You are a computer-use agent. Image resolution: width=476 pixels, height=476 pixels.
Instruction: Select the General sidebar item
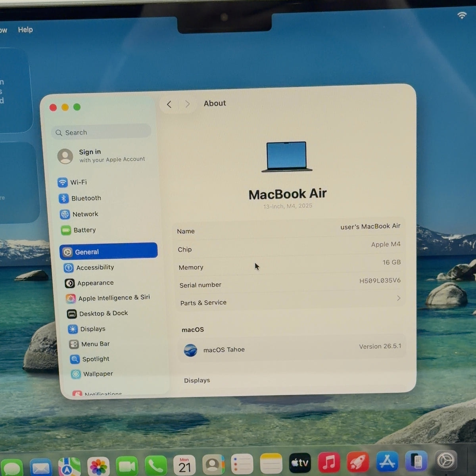pos(108,251)
